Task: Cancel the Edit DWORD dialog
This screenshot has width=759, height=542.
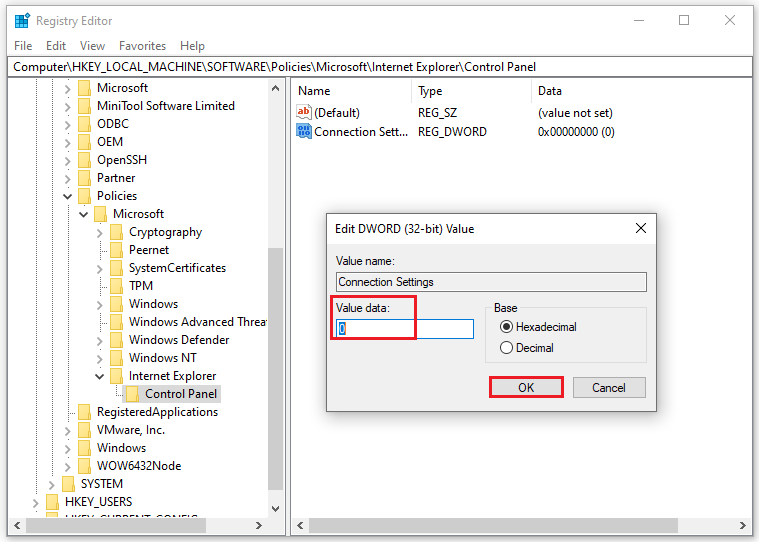Action: pos(609,388)
